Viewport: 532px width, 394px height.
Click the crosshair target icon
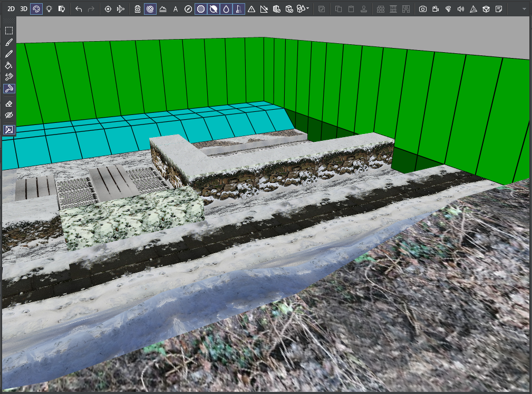pyautogui.click(x=108, y=9)
